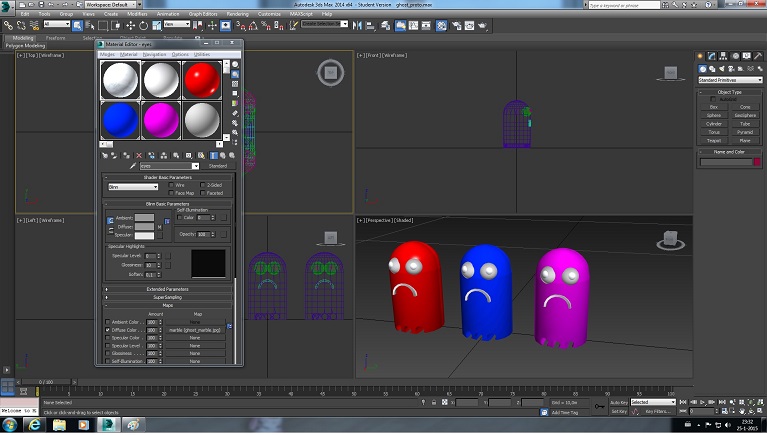Enable the 2-Sided checkbox
Image resolution: width=767 pixels, height=435 pixels.
[203, 185]
